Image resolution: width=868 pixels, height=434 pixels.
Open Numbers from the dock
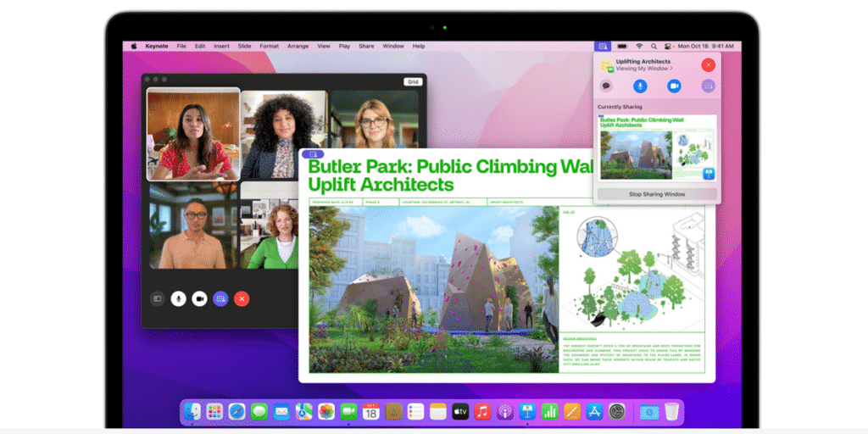pyautogui.click(x=549, y=411)
